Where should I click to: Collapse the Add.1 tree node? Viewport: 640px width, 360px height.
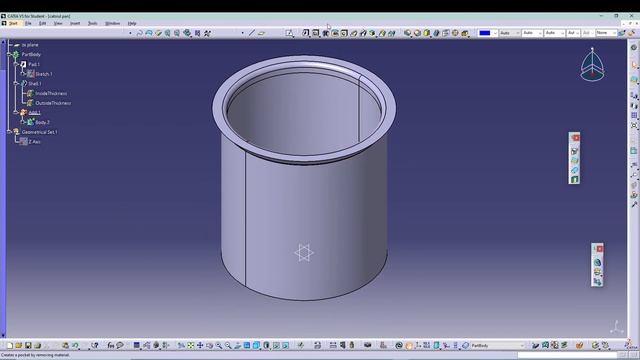point(16,112)
